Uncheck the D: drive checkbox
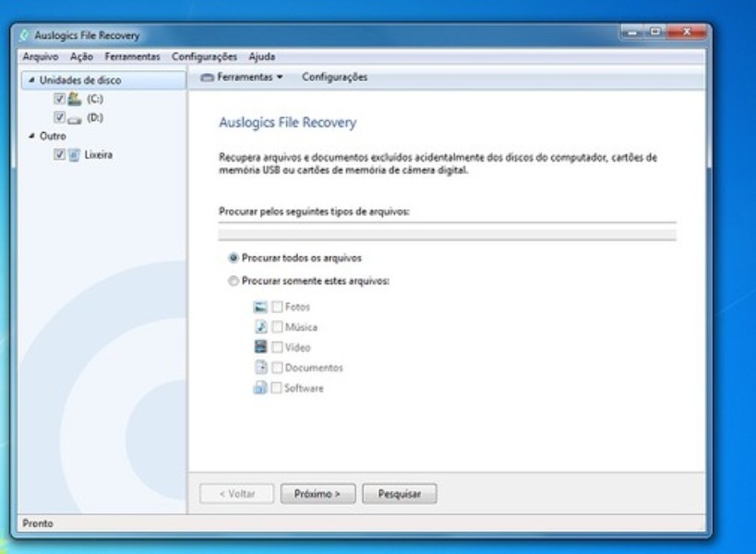The height and width of the screenshot is (554, 756). [x=59, y=117]
